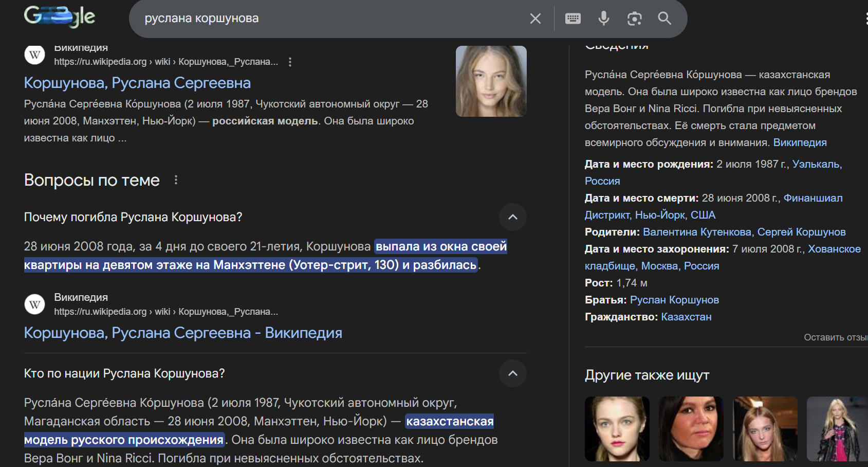
Task: Open options menu next to Вопросы по теме
Action: pyautogui.click(x=176, y=180)
